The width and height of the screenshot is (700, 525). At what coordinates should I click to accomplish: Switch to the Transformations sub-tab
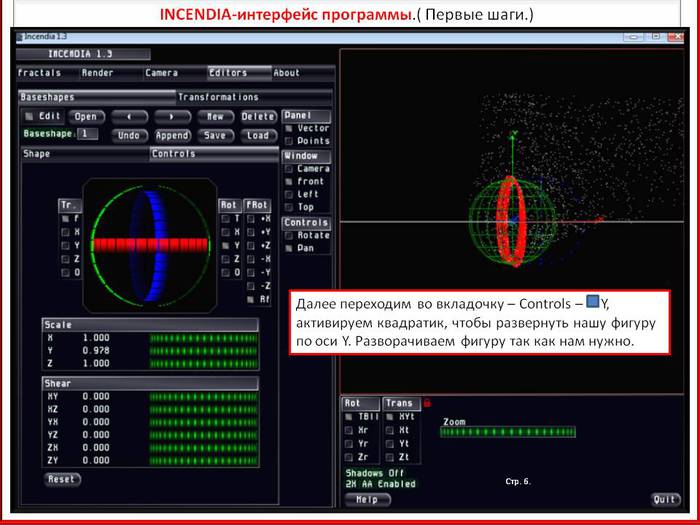pos(254,97)
